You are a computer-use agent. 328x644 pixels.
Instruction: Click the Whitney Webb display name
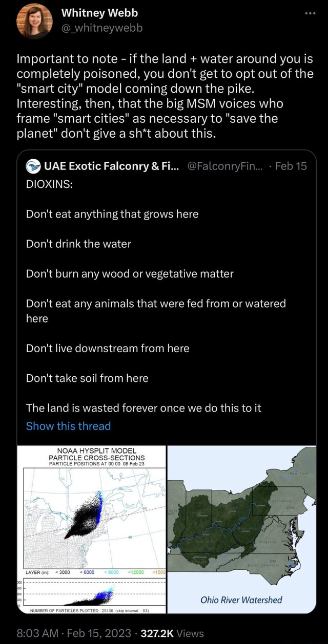[x=99, y=13]
